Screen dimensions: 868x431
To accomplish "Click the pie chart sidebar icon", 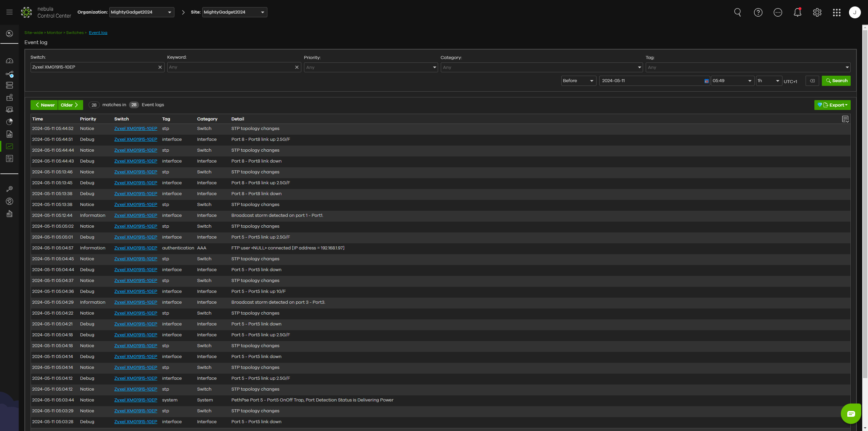I will click(10, 122).
